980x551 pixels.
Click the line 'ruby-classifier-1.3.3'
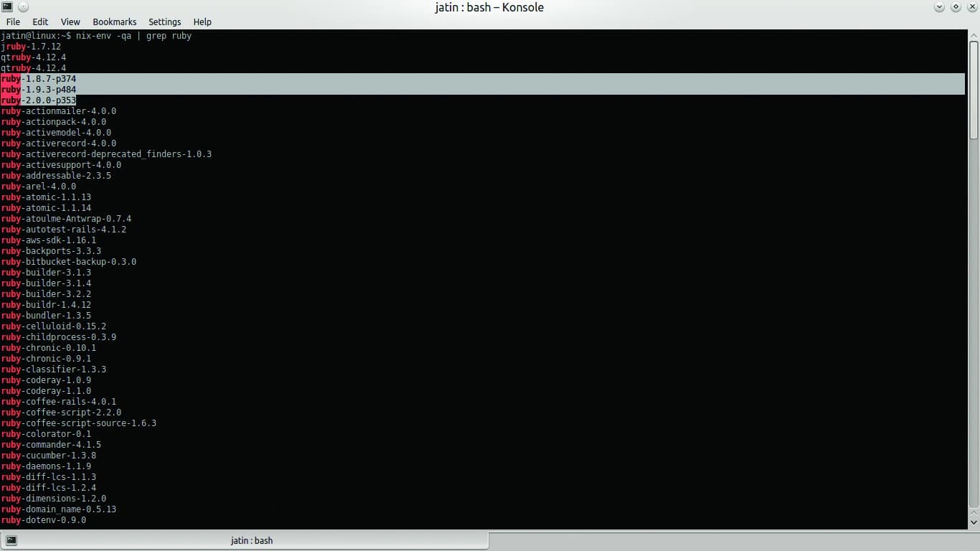[54, 369]
